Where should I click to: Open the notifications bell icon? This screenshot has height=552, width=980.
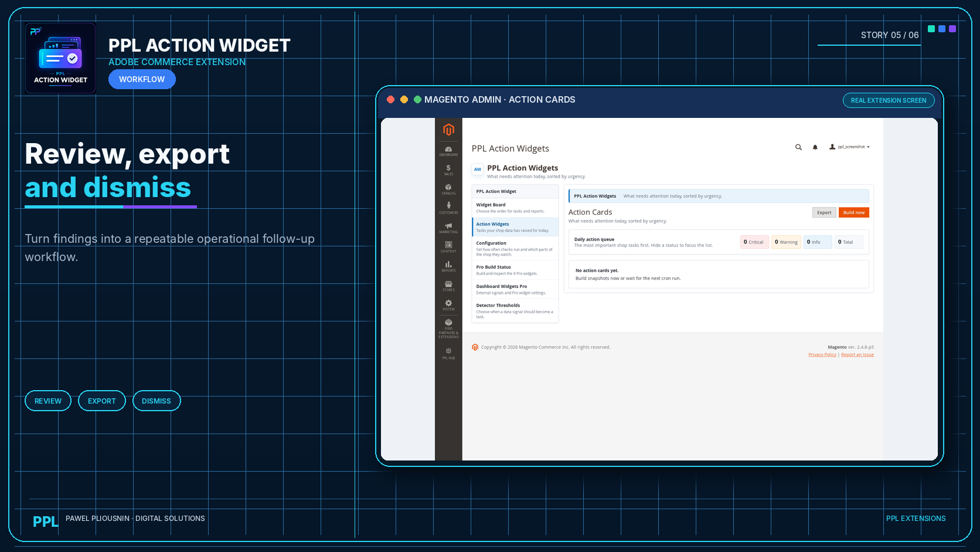[815, 147]
